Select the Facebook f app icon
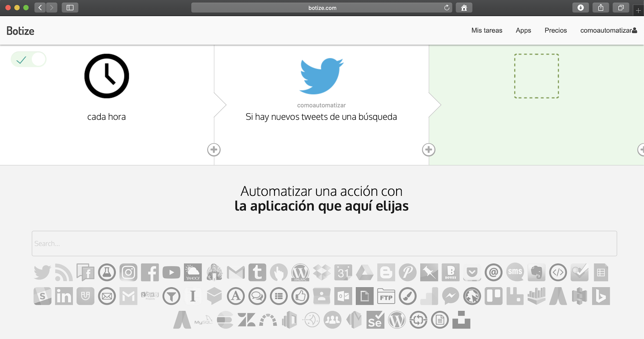The width and height of the screenshot is (644, 339). tap(150, 272)
